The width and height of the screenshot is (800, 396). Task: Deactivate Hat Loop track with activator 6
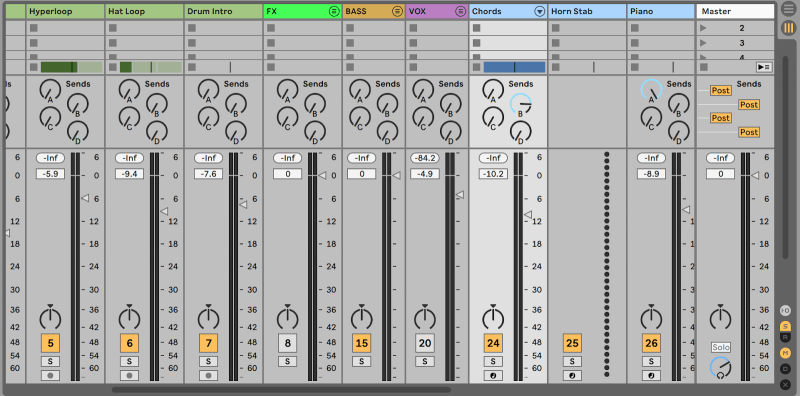point(130,343)
